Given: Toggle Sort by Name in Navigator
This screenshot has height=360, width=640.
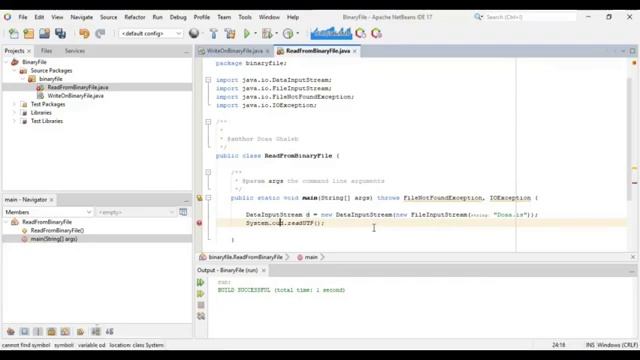Looking at the screenshot, I should [x=96, y=331].
